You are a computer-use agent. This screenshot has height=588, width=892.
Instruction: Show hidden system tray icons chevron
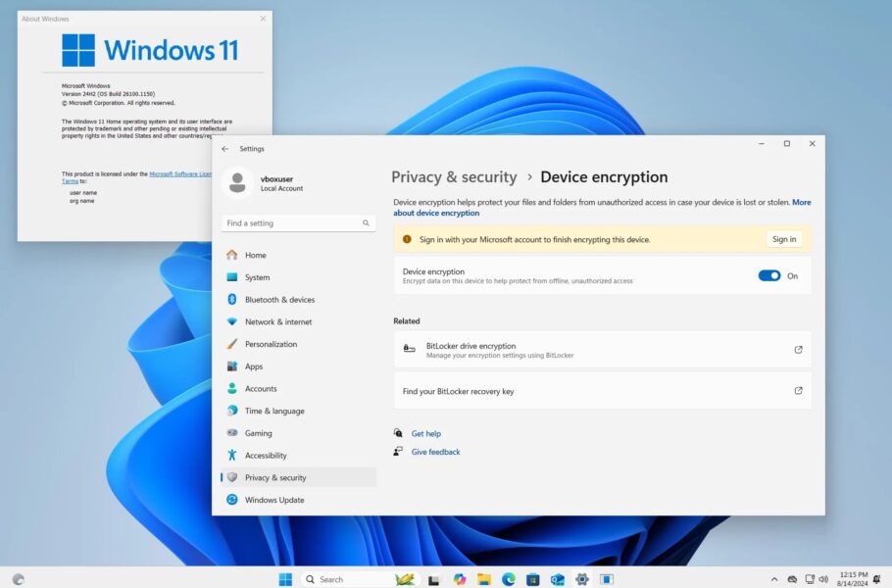774,579
